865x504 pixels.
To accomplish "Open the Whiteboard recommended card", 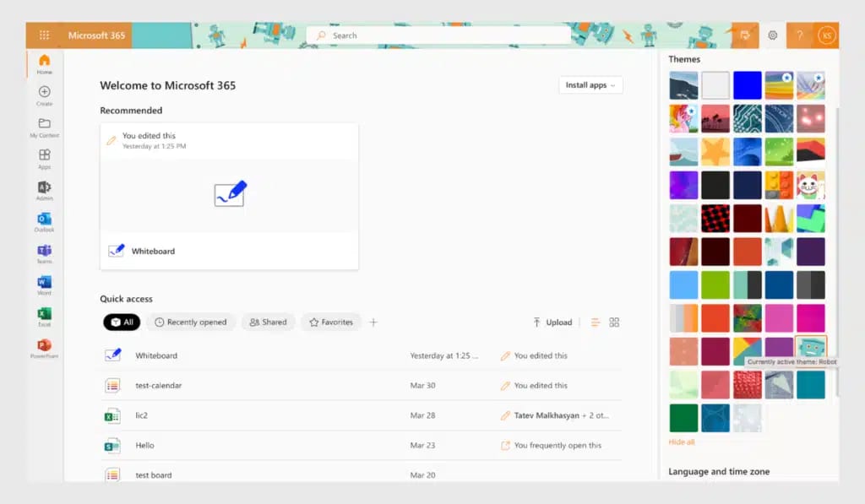I will pos(229,197).
